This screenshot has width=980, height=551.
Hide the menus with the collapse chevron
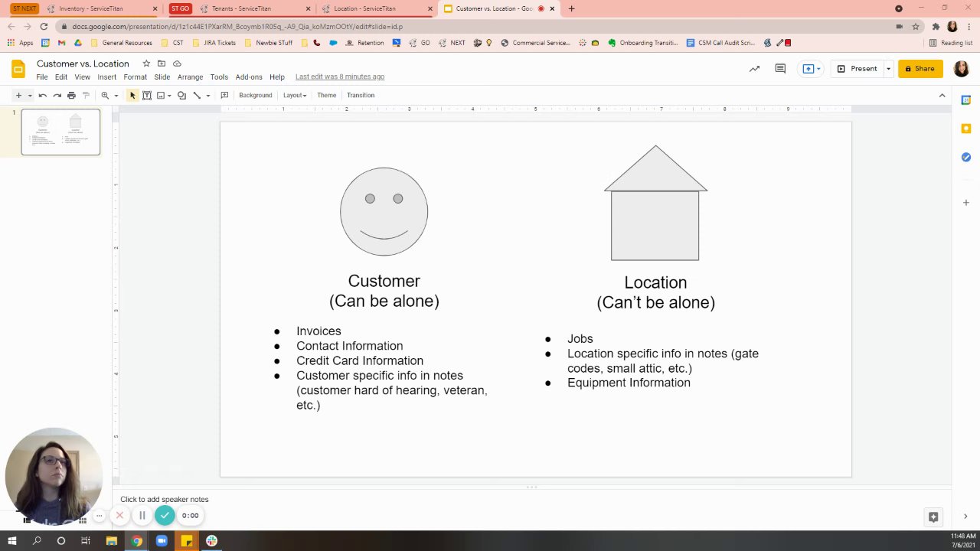[942, 96]
